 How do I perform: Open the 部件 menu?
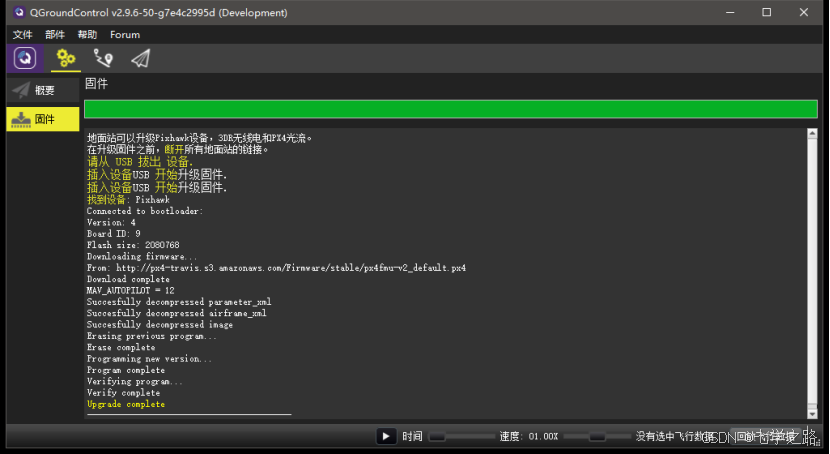coord(55,34)
